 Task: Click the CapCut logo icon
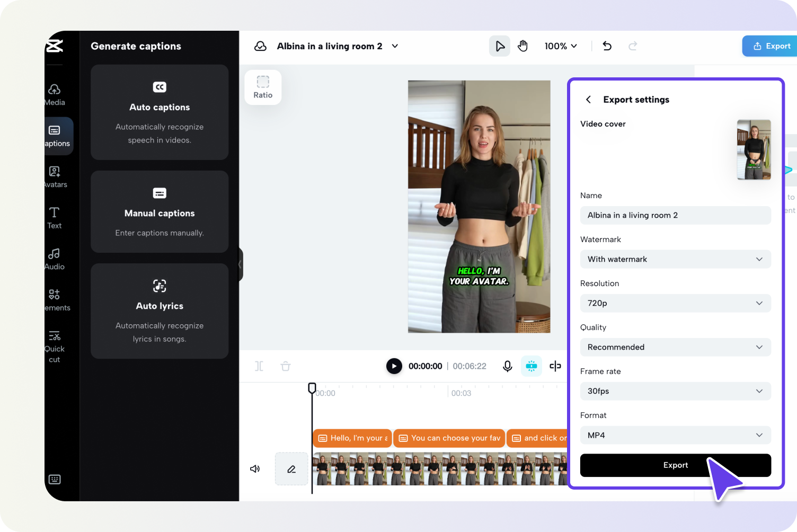tap(55, 46)
